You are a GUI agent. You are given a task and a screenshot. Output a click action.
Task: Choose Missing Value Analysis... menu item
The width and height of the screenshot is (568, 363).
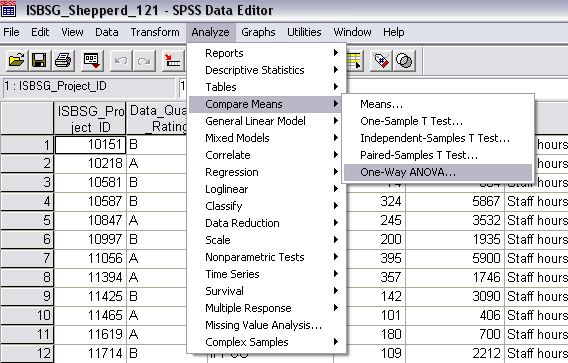point(267,326)
